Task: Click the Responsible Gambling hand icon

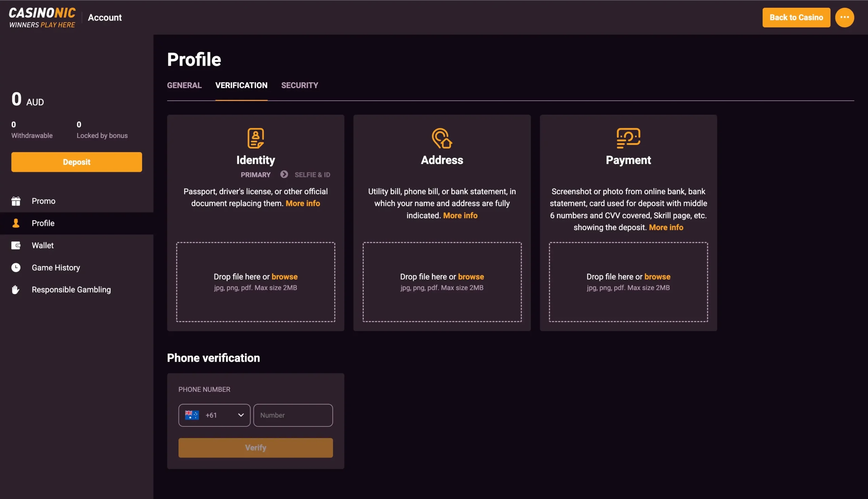Action: [15, 290]
